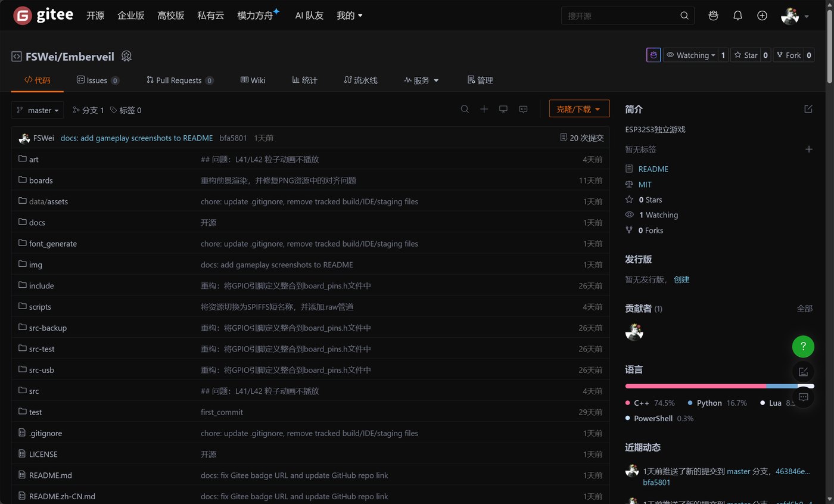Image resolution: width=834 pixels, height=504 pixels.
Task: Click the contributor avatar under 贡献者
Action: 634,332
